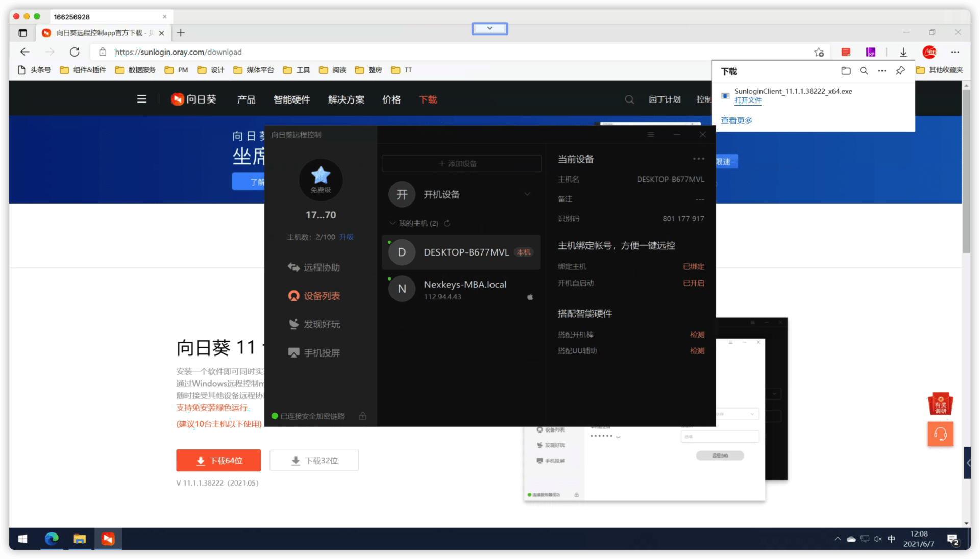Select the DESKTOP-B677MVL host row
980x559 pixels.
click(x=461, y=252)
